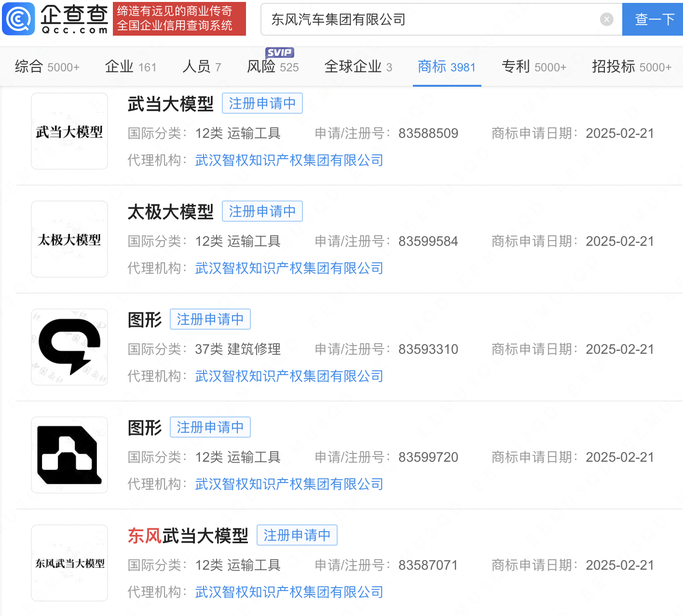Open the lightning-C logo trademark thumbnail

pyautogui.click(x=69, y=347)
